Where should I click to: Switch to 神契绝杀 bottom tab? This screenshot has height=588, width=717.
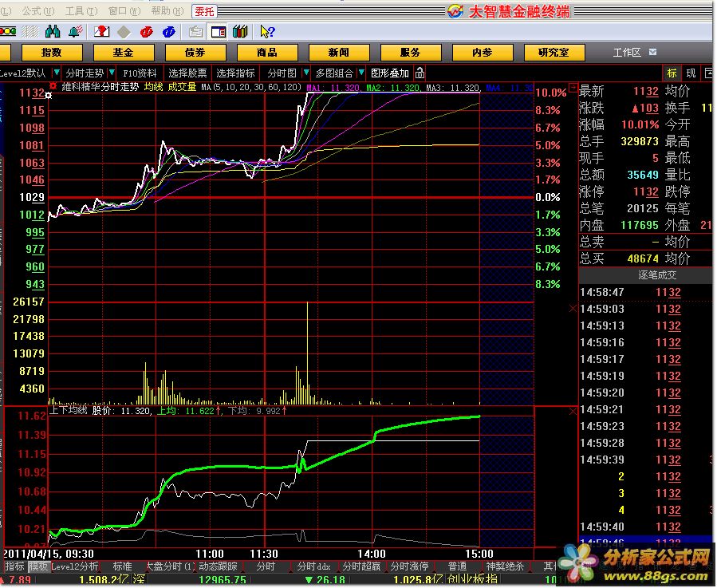pyautogui.click(x=505, y=566)
